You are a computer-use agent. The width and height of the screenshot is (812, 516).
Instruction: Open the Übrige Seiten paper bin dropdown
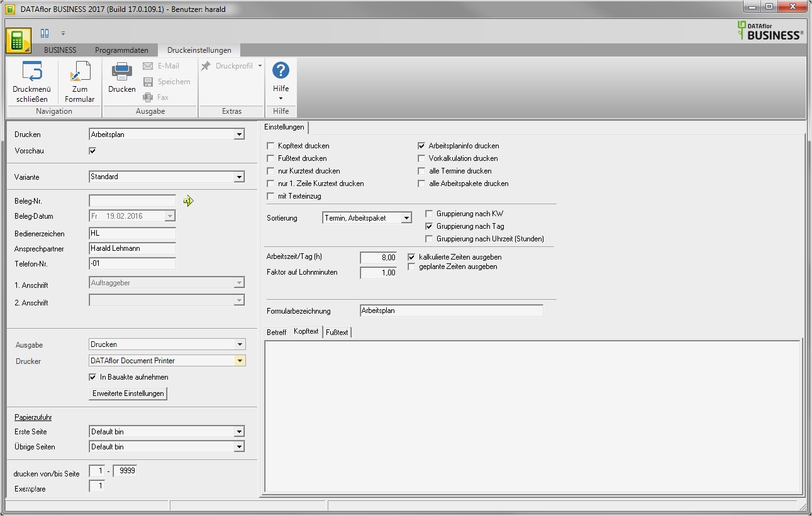click(239, 447)
